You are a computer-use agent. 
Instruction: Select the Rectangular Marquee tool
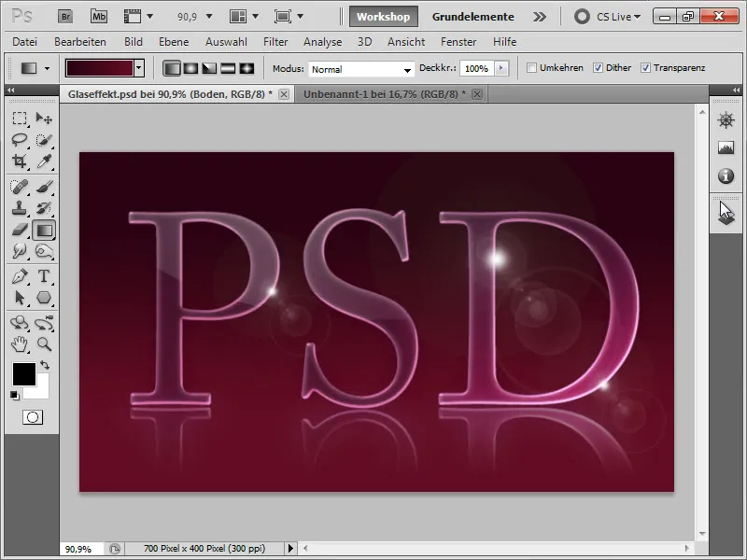[20, 119]
